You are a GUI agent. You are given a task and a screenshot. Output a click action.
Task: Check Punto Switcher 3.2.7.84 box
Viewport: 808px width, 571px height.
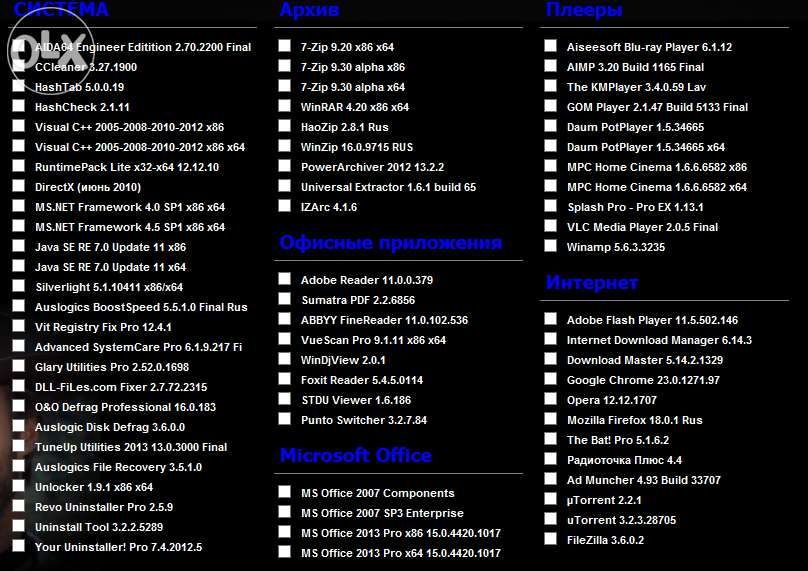pyautogui.click(x=284, y=419)
